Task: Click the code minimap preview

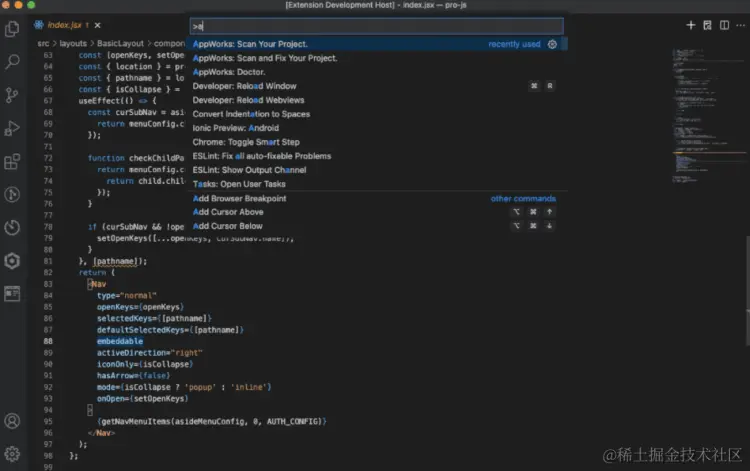Action: [x=709, y=115]
